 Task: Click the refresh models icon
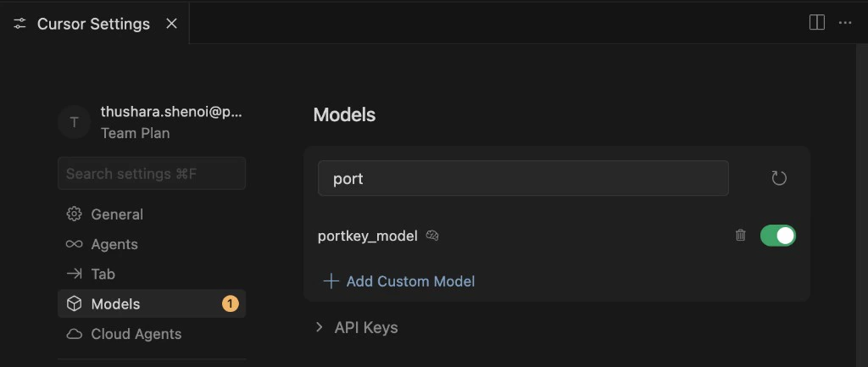779,178
